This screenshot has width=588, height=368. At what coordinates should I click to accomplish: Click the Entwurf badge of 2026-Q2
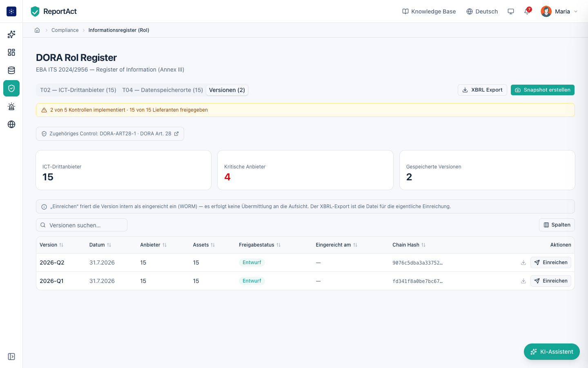point(252,263)
